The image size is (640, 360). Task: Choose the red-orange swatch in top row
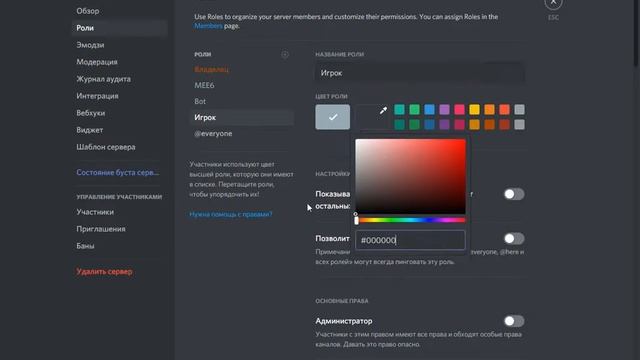coord(504,109)
